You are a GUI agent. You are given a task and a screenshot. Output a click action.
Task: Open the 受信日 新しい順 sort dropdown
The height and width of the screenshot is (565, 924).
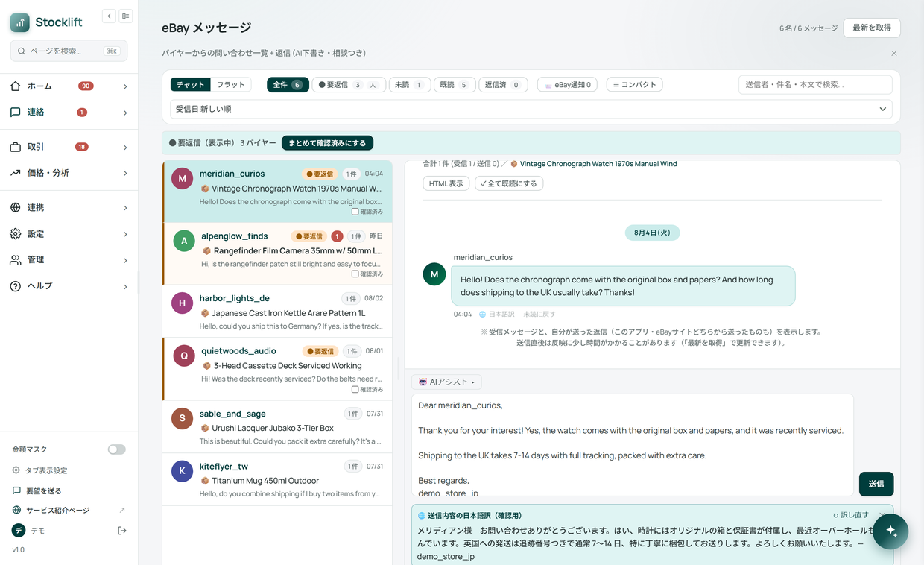click(531, 109)
